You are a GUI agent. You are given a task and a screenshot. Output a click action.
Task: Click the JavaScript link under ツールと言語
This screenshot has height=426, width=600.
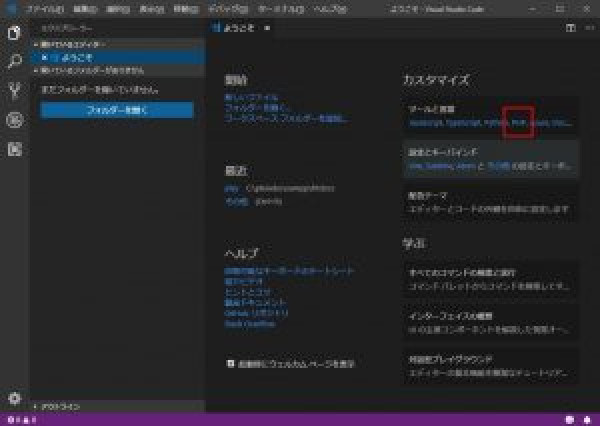[x=426, y=123]
